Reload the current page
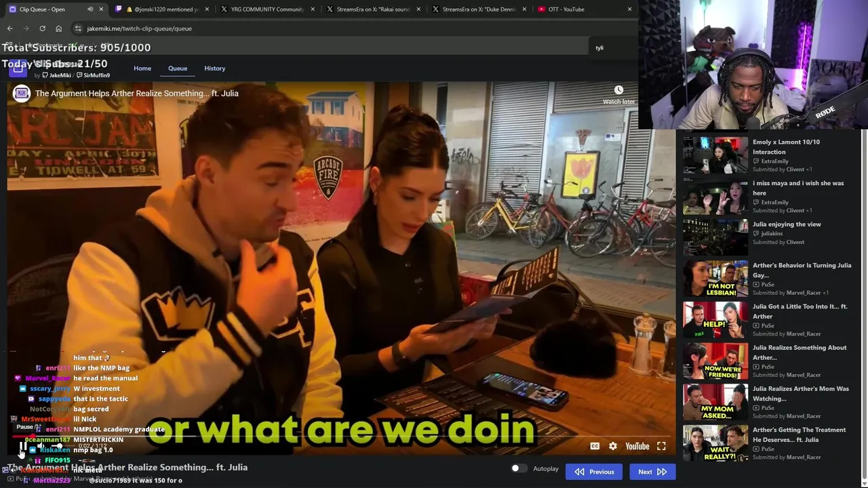 pos(42,28)
